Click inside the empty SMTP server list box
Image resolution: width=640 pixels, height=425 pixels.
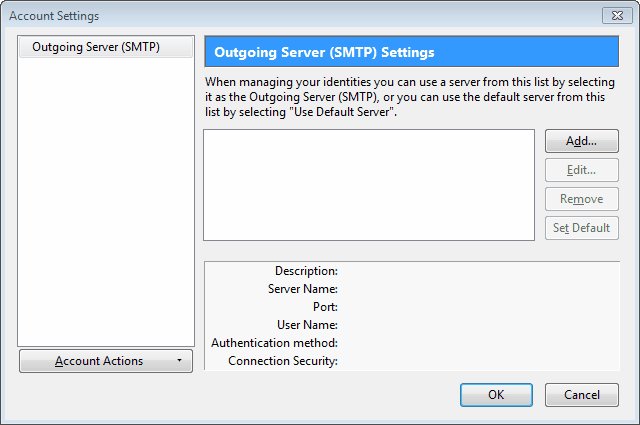(x=369, y=185)
